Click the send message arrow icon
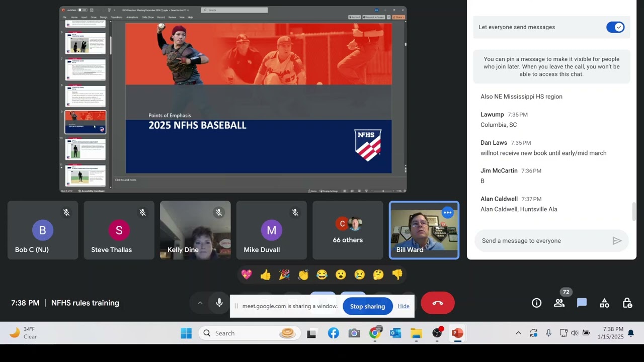The height and width of the screenshot is (362, 644). click(x=617, y=241)
